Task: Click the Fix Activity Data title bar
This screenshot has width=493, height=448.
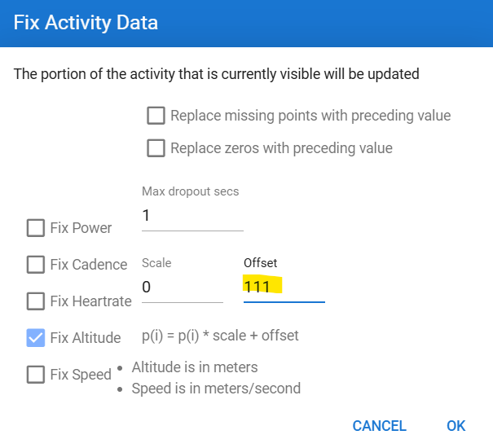Action: (x=246, y=22)
